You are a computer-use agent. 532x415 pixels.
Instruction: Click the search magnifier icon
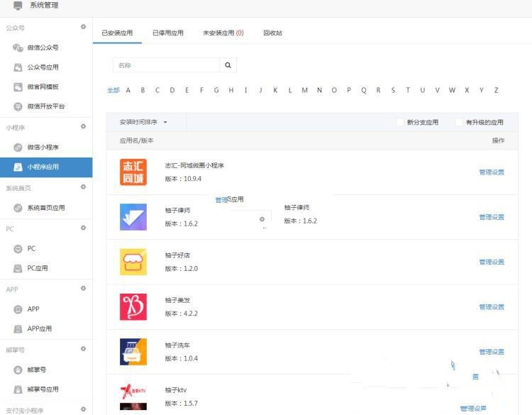228,65
